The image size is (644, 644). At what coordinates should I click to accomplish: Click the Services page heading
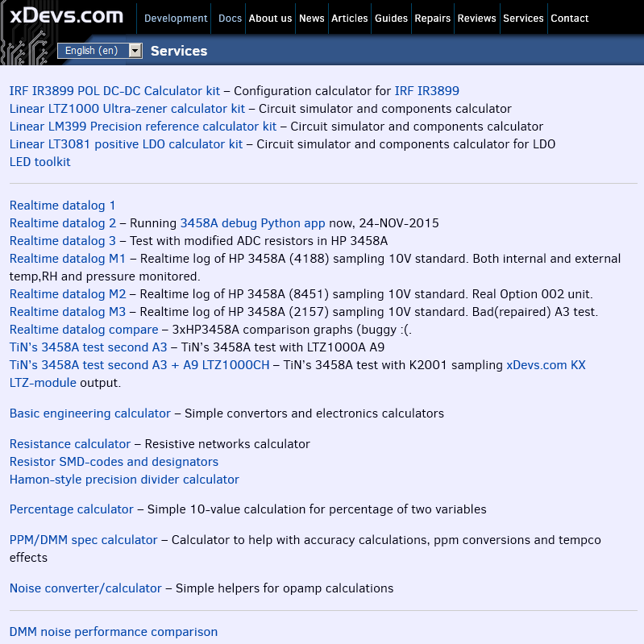coord(179,51)
